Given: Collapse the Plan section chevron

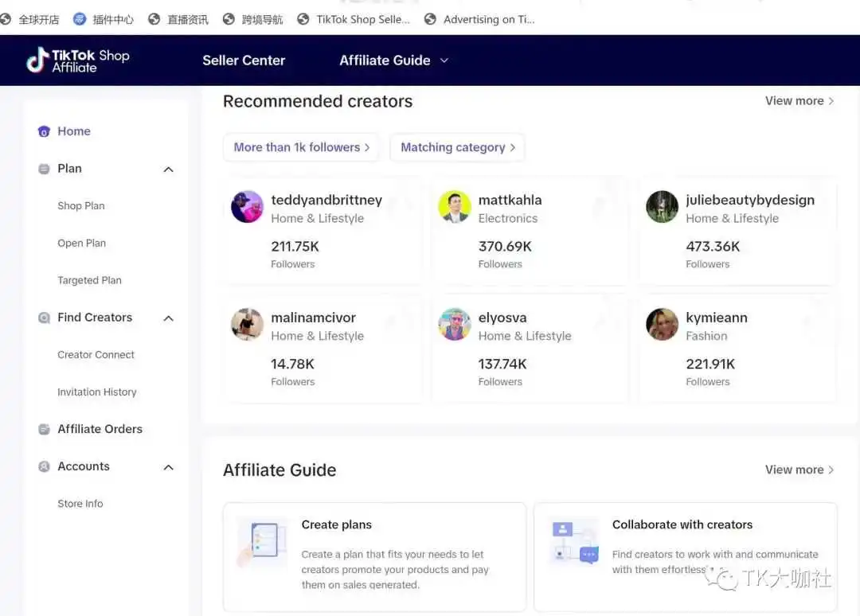Looking at the screenshot, I should (x=168, y=170).
